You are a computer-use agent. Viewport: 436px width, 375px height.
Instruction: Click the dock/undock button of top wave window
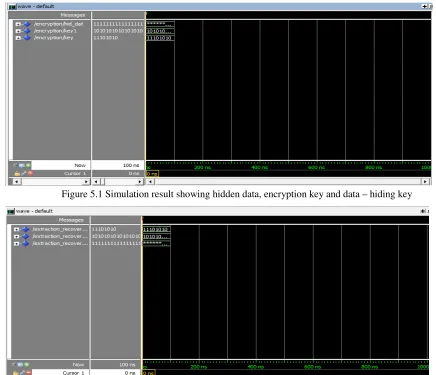tap(425, 6)
